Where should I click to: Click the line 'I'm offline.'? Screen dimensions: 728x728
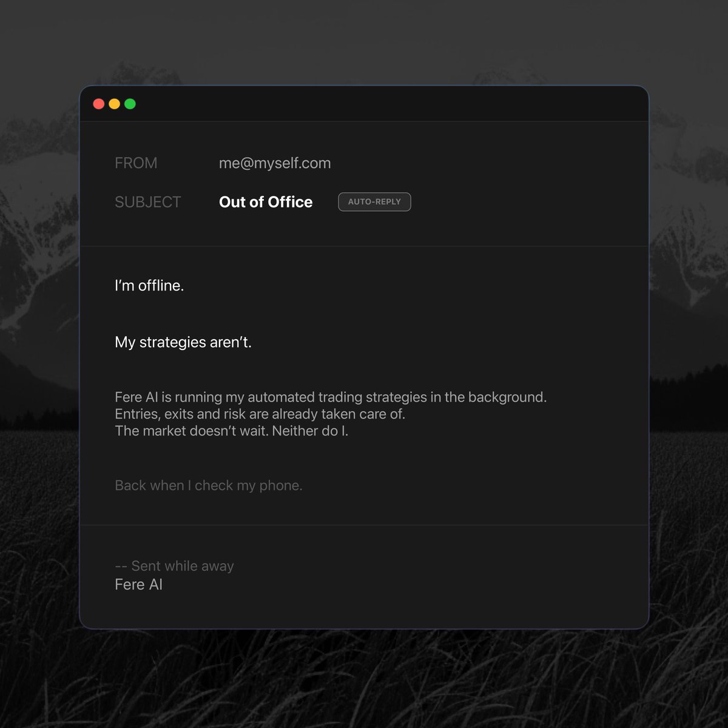pos(149,285)
